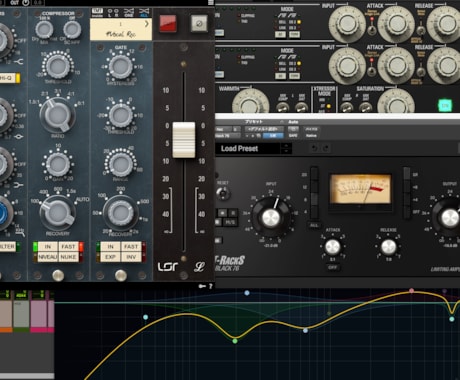Click the pink track clip at left

click(39, 314)
